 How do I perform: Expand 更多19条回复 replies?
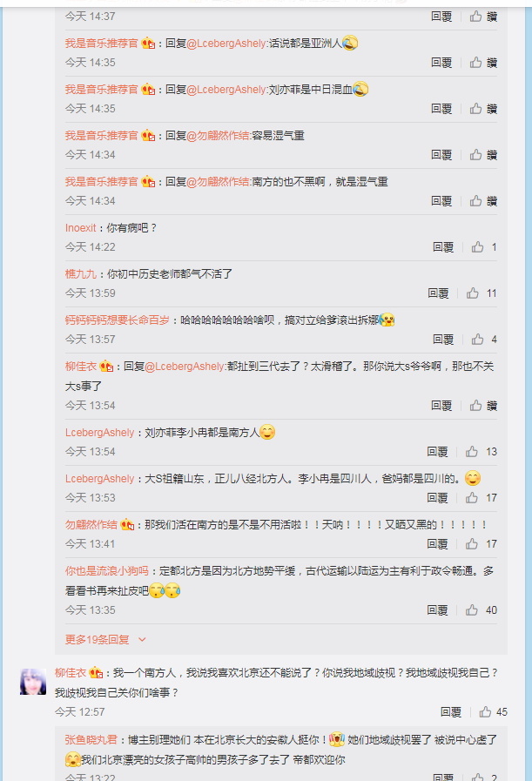98,640
